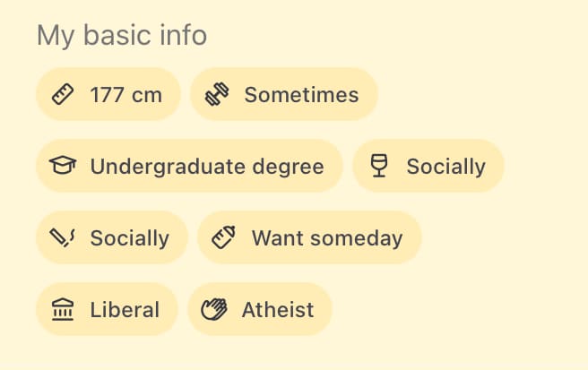This screenshot has width=588, height=370.
Task: Select the 'Want someday' label
Action: [x=326, y=237]
